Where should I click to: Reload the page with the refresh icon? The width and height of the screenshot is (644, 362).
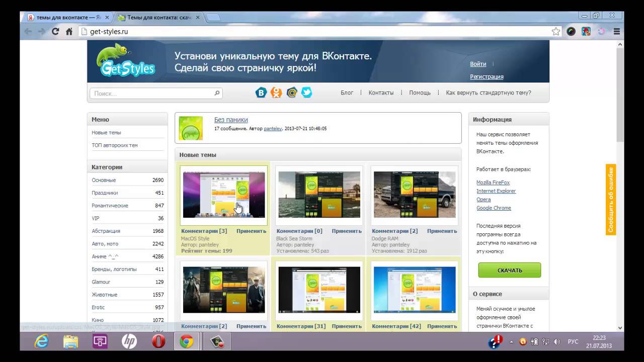pyautogui.click(x=55, y=32)
